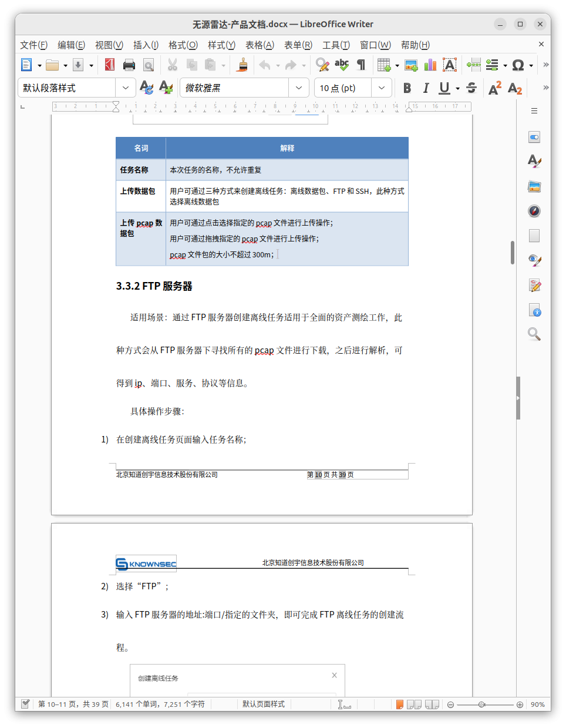The height and width of the screenshot is (728, 566).
Task: Toggle formatting marks display
Action: click(x=361, y=65)
